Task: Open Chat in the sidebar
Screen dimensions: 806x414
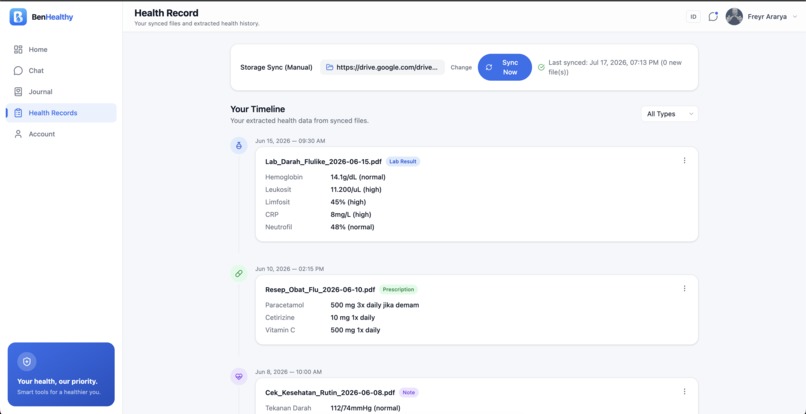Action: [x=61, y=70]
